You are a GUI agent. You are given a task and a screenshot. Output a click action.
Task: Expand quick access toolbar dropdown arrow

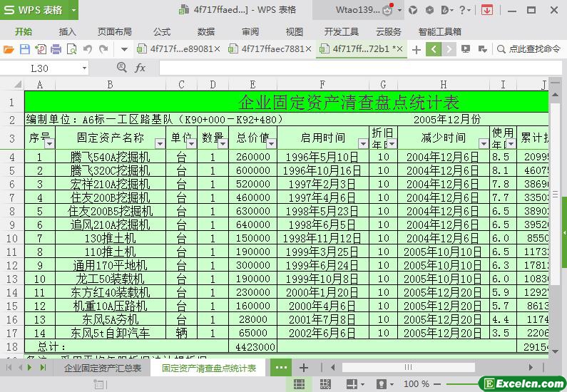click(x=124, y=49)
